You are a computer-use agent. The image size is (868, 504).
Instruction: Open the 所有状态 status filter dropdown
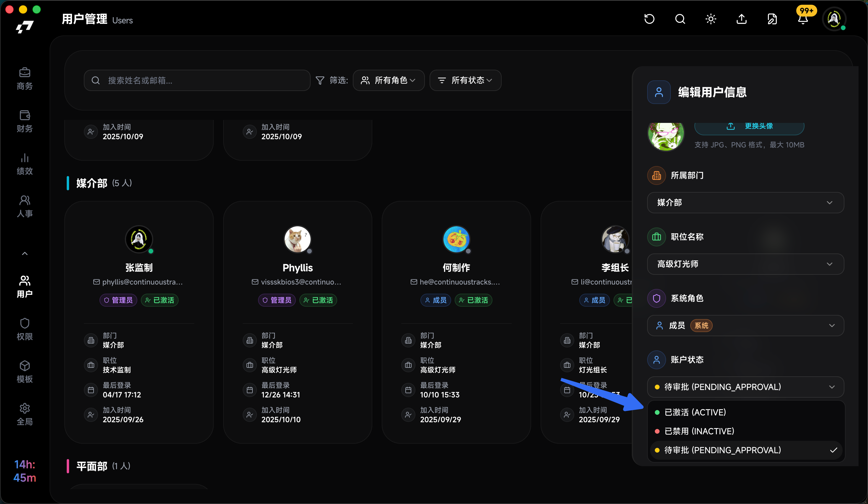tap(465, 80)
